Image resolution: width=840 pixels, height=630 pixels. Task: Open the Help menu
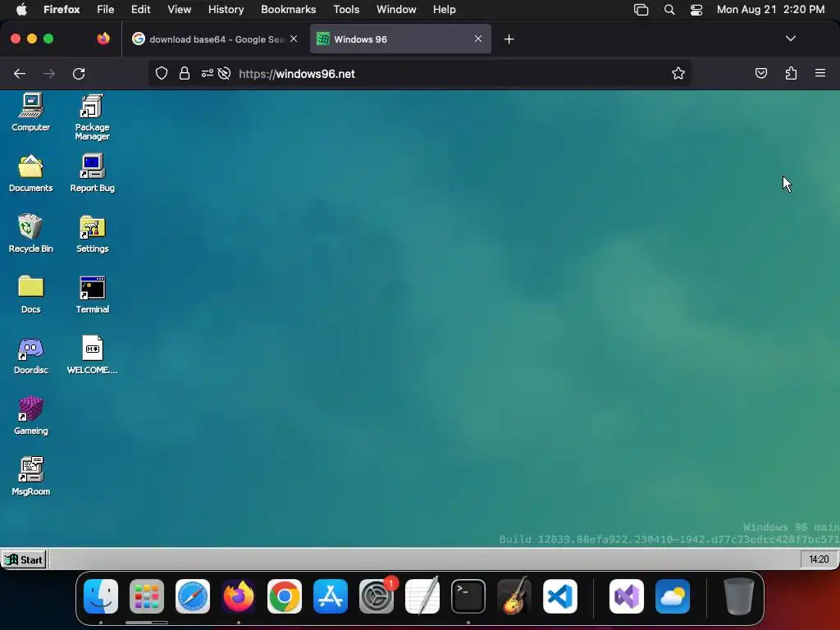pyautogui.click(x=444, y=10)
